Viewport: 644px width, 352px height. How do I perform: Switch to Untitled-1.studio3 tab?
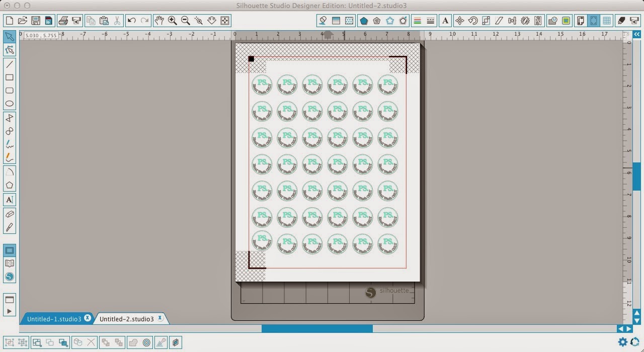(54, 319)
